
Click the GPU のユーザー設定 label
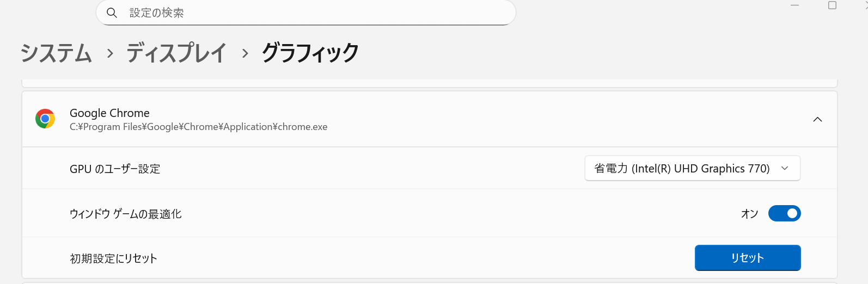[115, 169]
